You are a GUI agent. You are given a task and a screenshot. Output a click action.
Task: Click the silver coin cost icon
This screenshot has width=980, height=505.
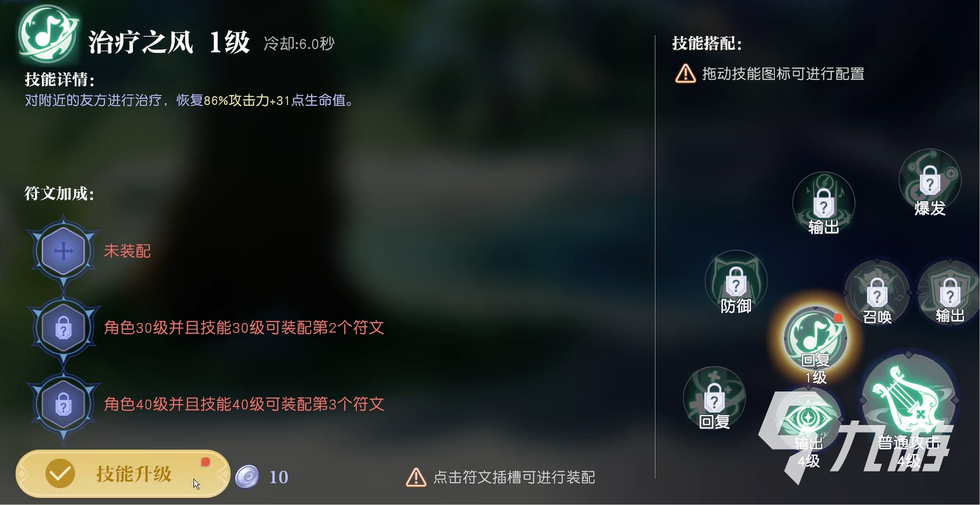click(x=247, y=477)
